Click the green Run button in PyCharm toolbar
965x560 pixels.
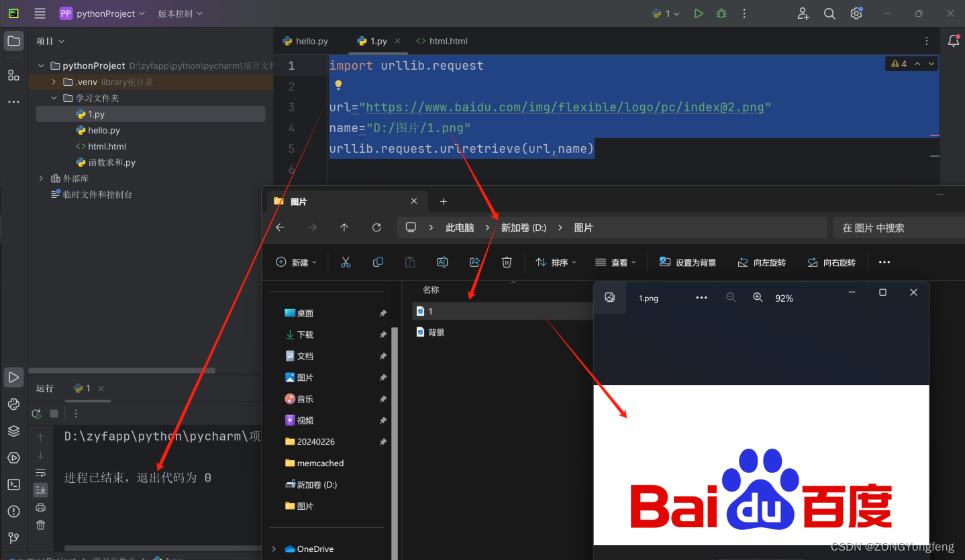click(699, 13)
